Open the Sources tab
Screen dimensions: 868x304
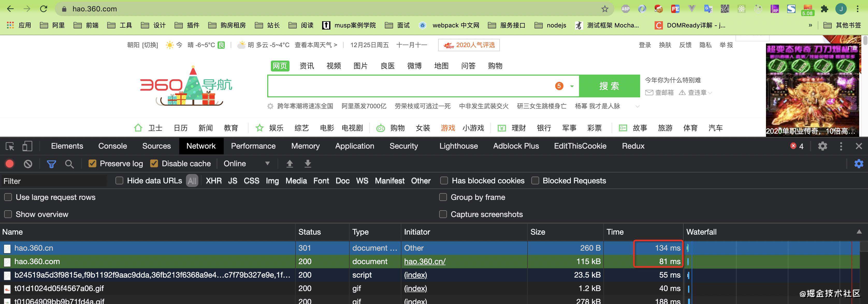pos(156,146)
